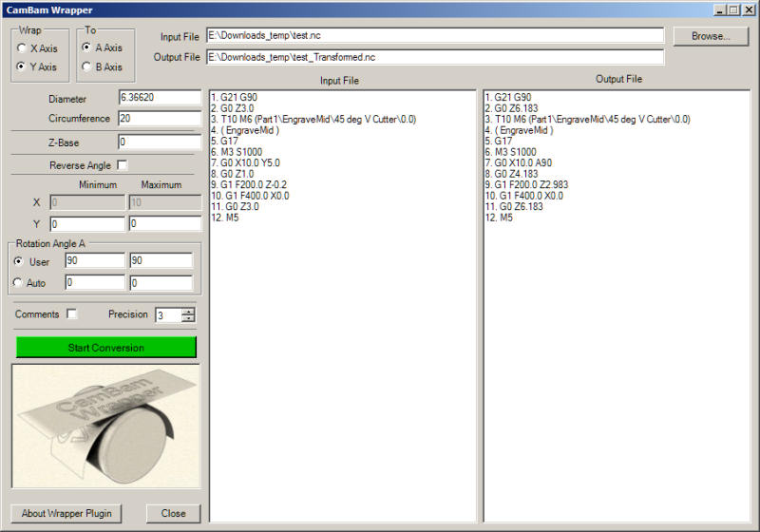The width and height of the screenshot is (760, 532).
Task: Select output line '2. G0 Z6.183'
Action: click(x=512, y=108)
